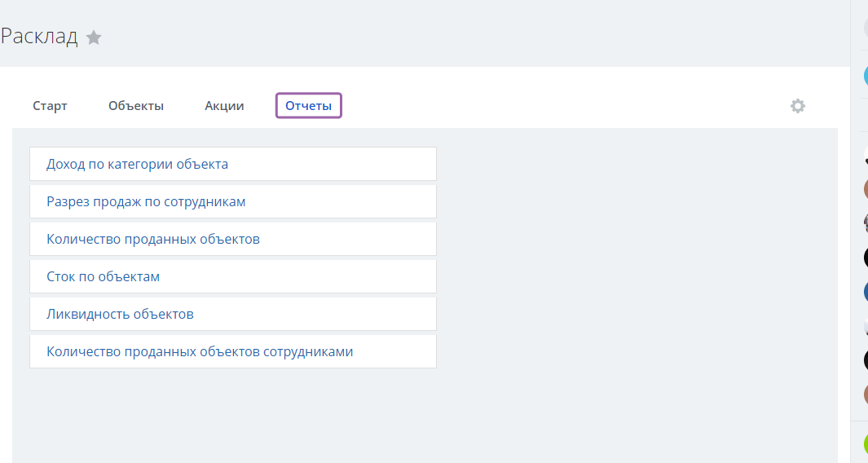Switch to the Старт tab

[50, 106]
